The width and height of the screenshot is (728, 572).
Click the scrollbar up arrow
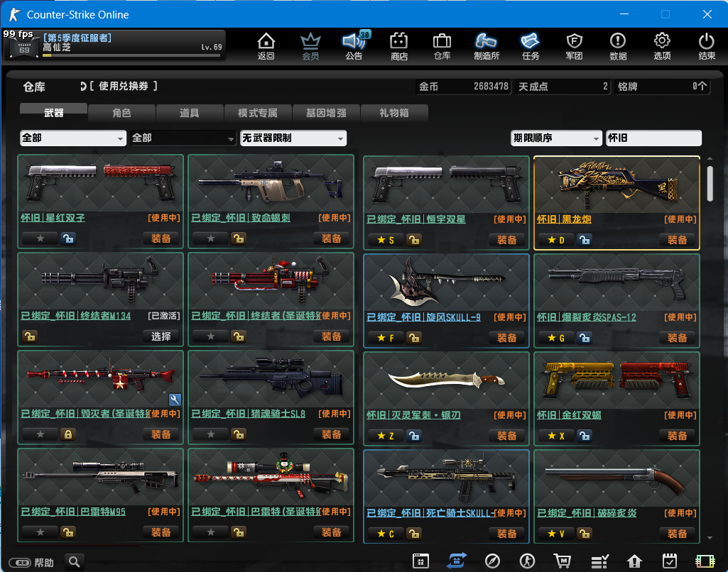pos(710,159)
